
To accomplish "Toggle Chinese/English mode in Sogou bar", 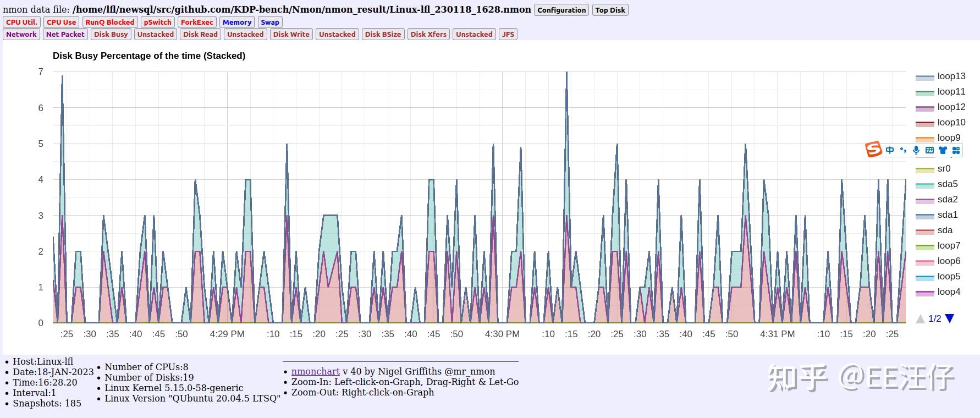I will tap(890, 150).
